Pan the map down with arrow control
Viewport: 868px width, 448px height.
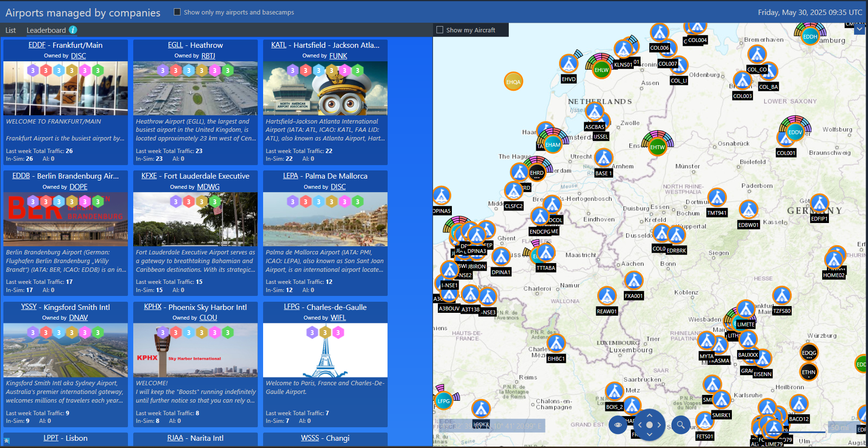(649, 434)
